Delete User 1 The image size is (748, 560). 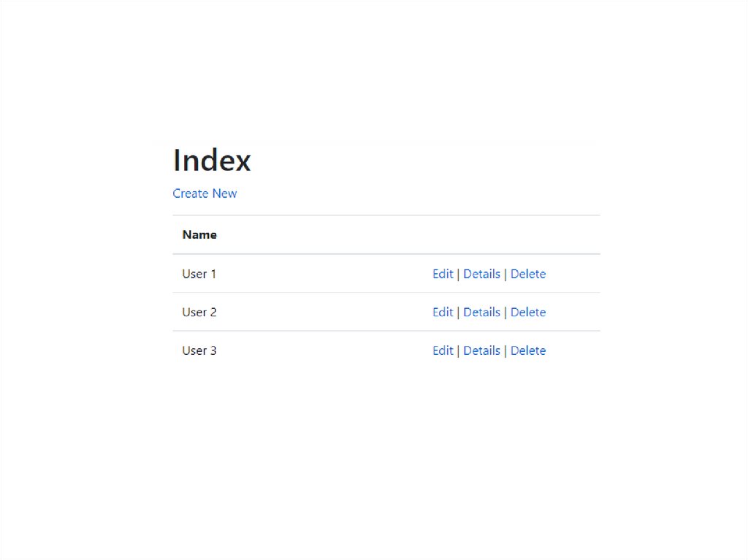click(x=528, y=274)
